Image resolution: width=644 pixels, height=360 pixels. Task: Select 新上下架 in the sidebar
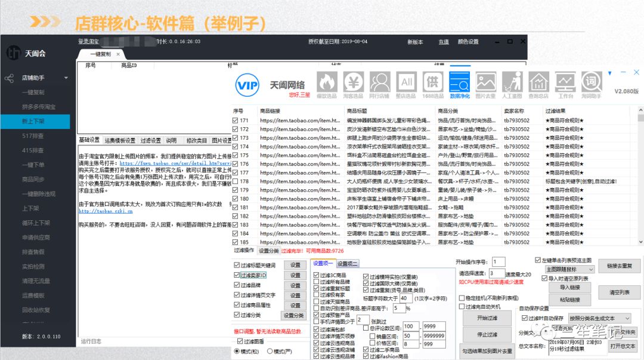tap(35, 121)
